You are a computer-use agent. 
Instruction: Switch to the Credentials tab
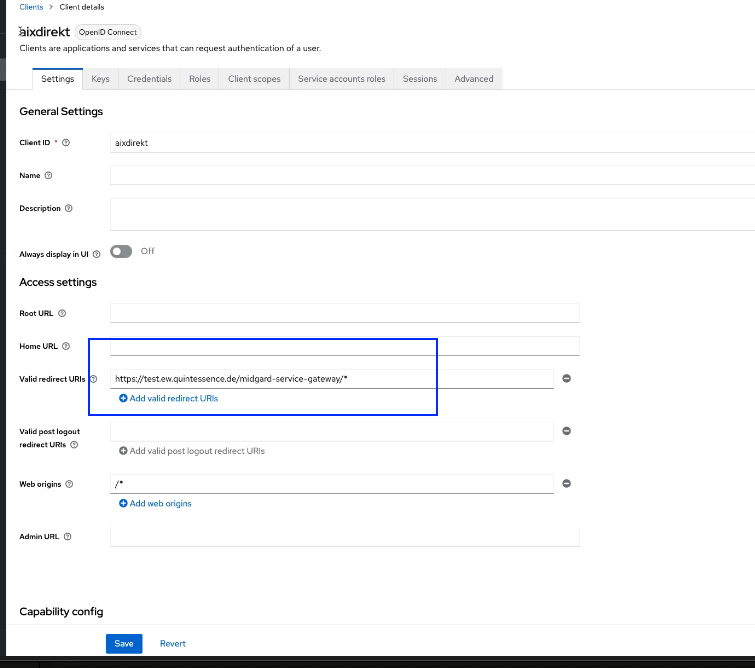[x=149, y=79]
